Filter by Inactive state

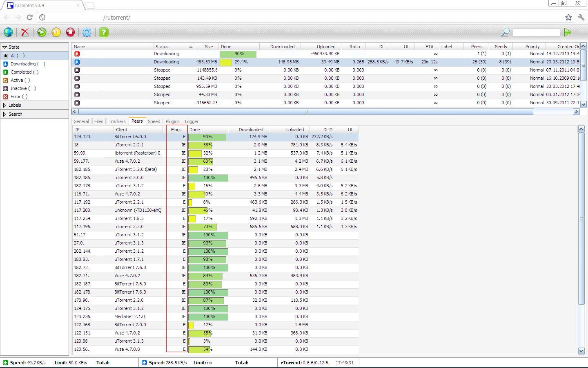coord(35,88)
